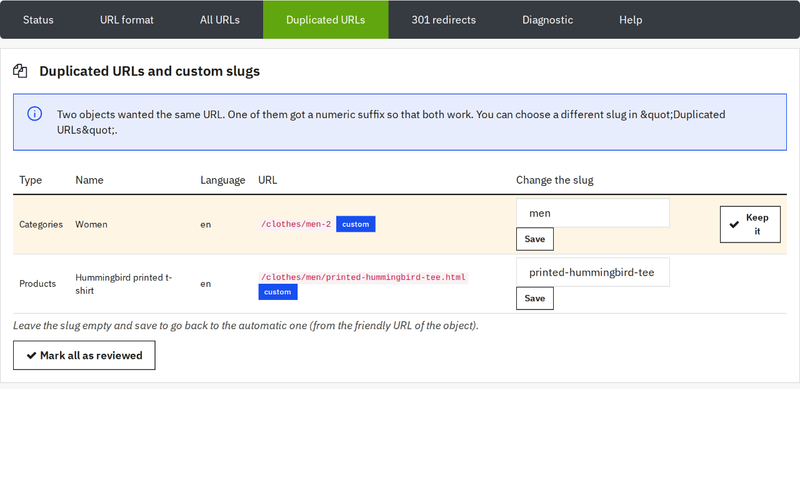This screenshot has height=500, width=800.
Task: Click the 'en' language cell in Women row
Action: 206,224
